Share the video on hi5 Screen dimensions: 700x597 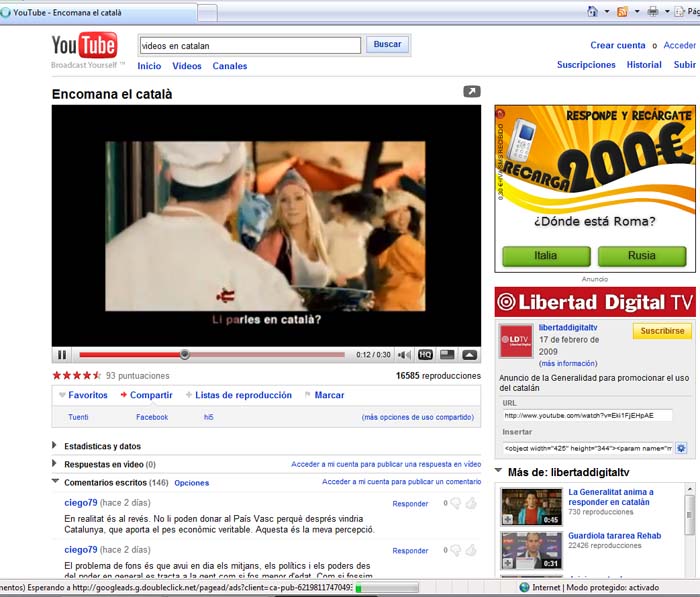(x=208, y=417)
